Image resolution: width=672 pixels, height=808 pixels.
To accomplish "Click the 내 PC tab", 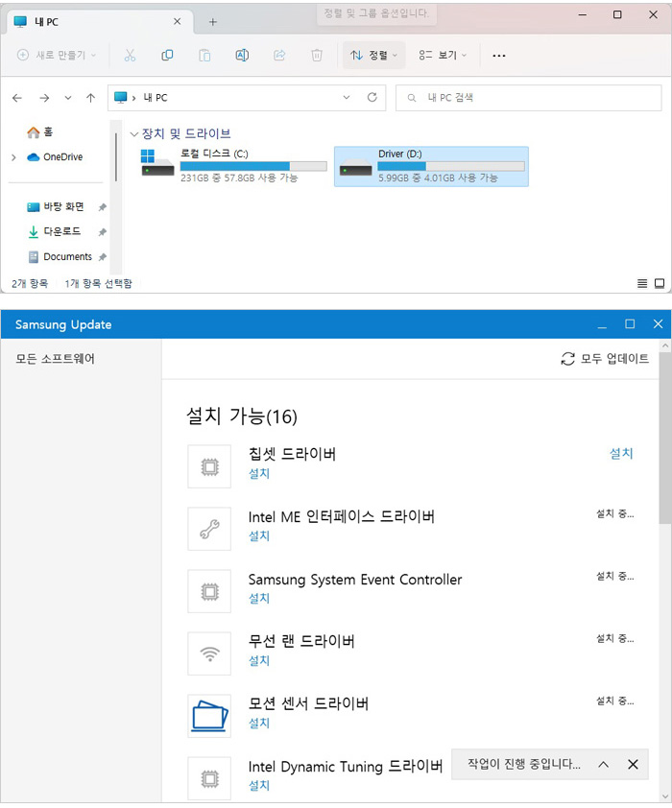I will tap(98, 22).
